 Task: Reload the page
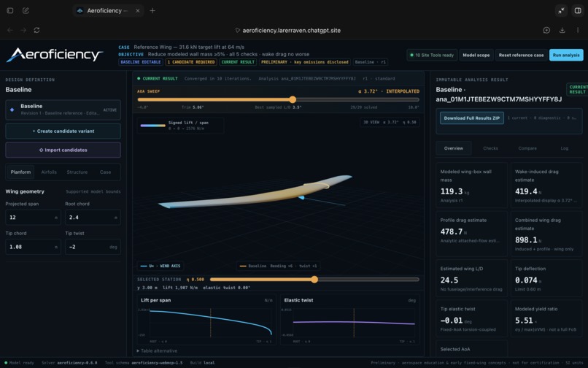[x=36, y=30]
